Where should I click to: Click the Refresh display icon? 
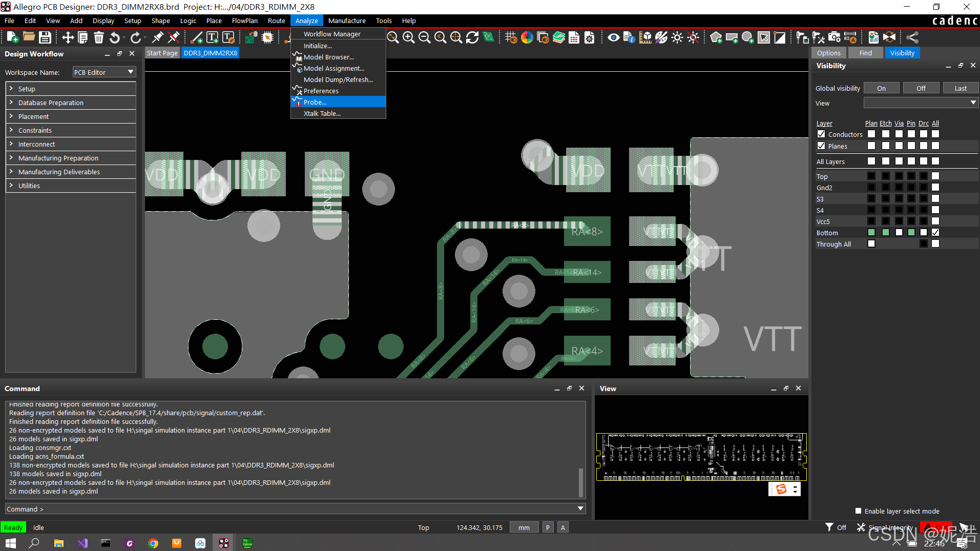pos(472,37)
